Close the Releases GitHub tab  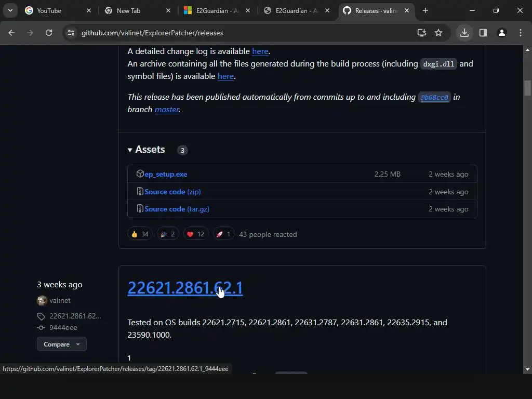(406, 11)
